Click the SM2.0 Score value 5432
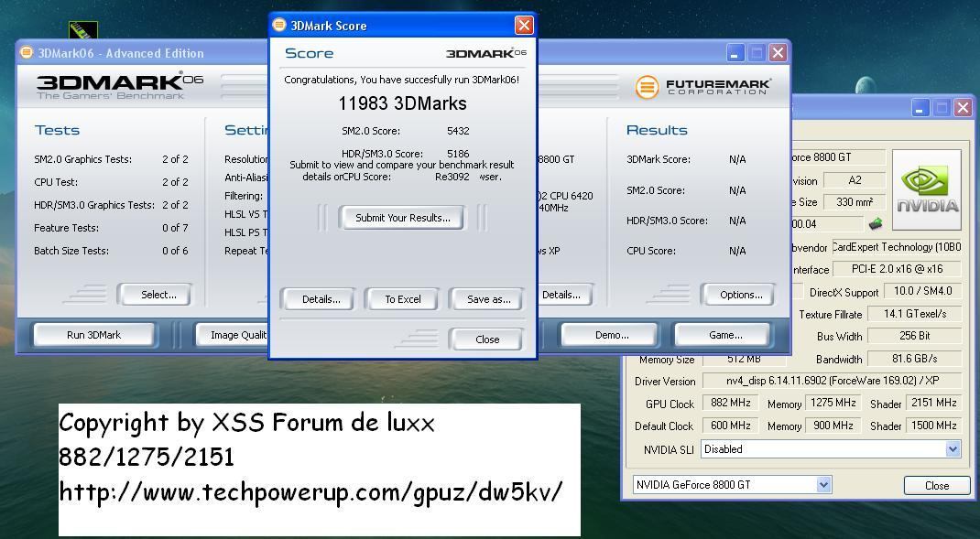Screen dimensions: 980x539 click(x=458, y=131)
